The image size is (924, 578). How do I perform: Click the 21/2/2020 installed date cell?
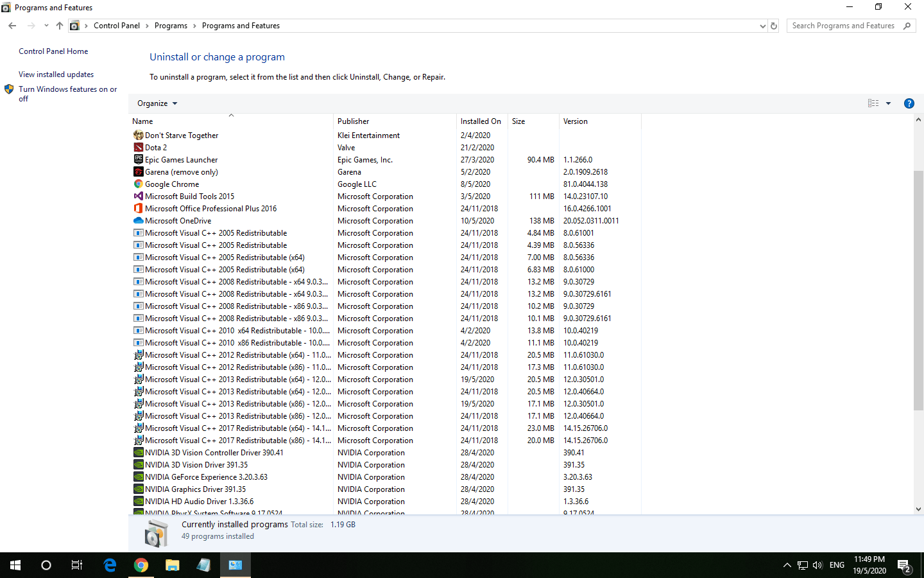click(477, 147)
